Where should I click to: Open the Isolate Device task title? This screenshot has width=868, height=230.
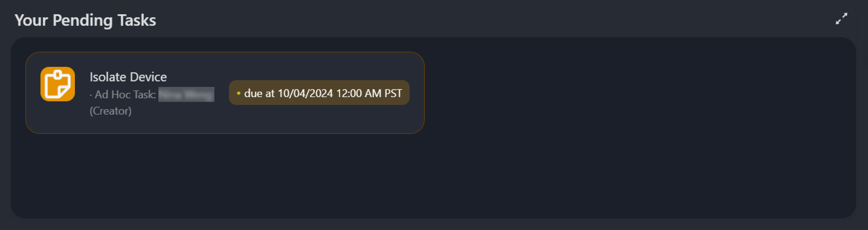[x=128, y=77]
